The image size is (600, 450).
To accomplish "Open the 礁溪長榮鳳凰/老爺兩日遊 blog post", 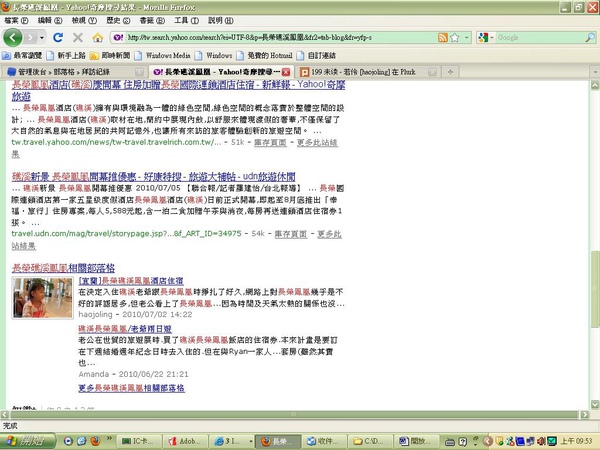I will [125, 329].
